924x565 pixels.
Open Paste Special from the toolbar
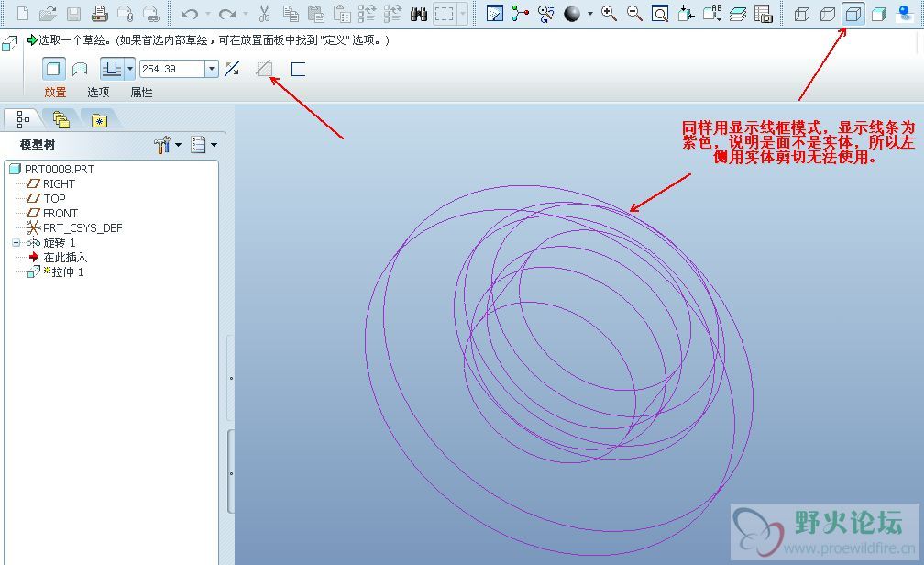point(342,13)
